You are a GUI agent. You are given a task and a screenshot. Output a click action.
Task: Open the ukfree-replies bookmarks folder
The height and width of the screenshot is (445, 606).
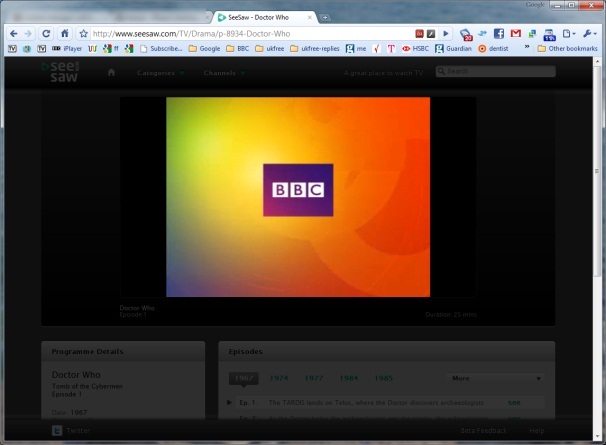[315, 49]
